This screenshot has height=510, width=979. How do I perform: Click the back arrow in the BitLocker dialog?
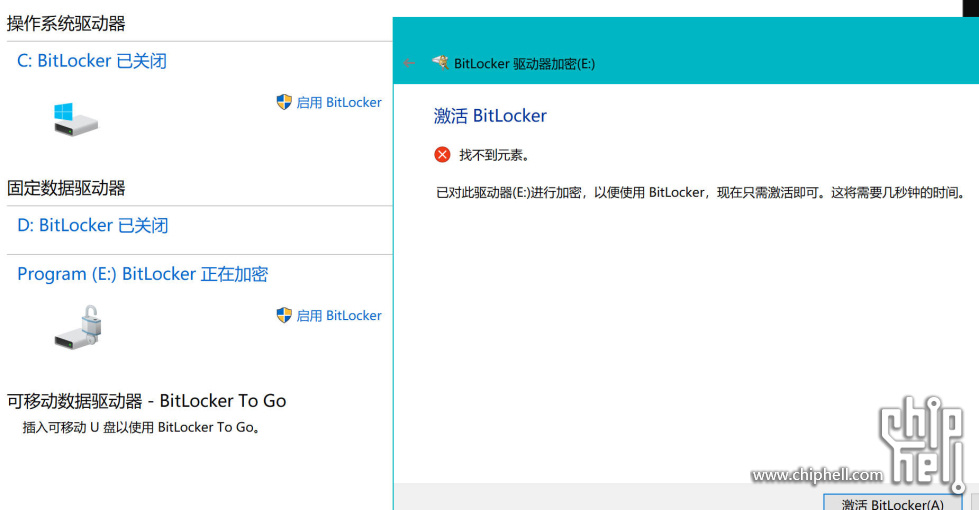(x=409, y=63)
